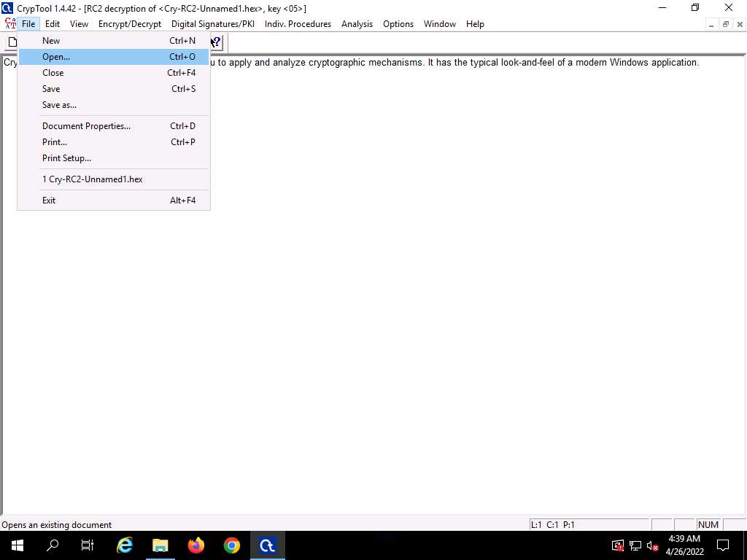Screen dimensions: 747x560
Task: Select Print Setup... menu entry
Action: pos(66,158)
